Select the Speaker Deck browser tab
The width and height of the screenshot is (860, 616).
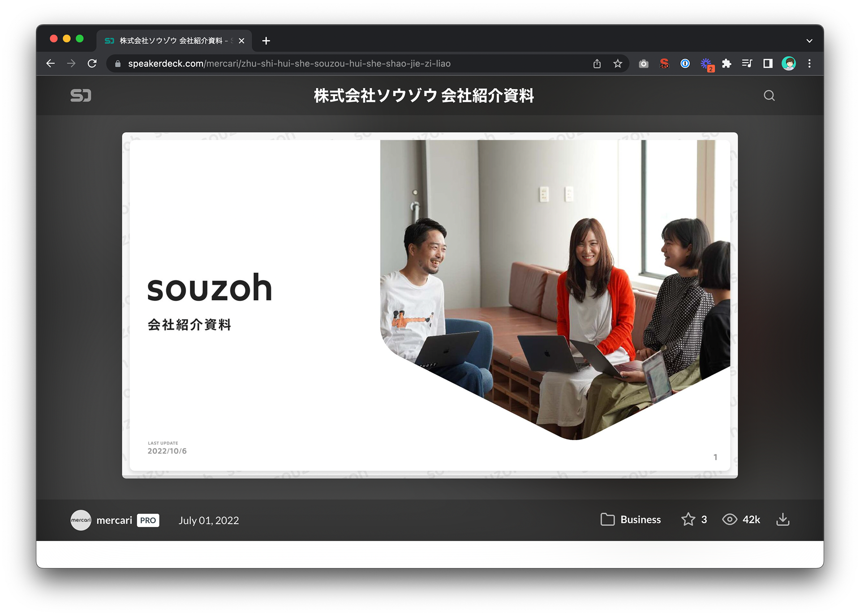pos(170,41)
